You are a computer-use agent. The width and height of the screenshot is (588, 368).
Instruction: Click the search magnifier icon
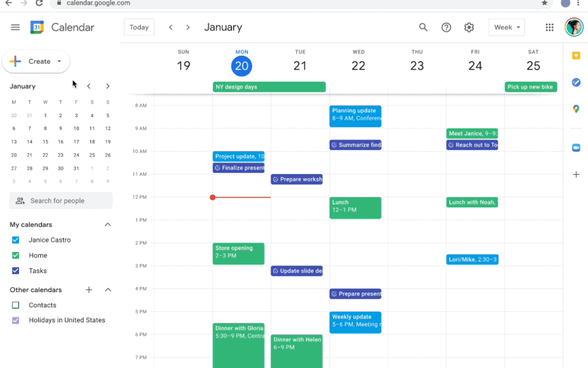click(x=423, y=27)
